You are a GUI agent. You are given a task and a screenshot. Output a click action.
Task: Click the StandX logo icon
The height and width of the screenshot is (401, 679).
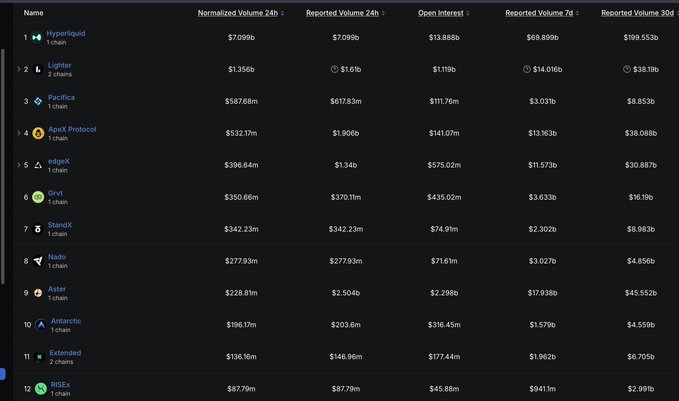(38, 229)
